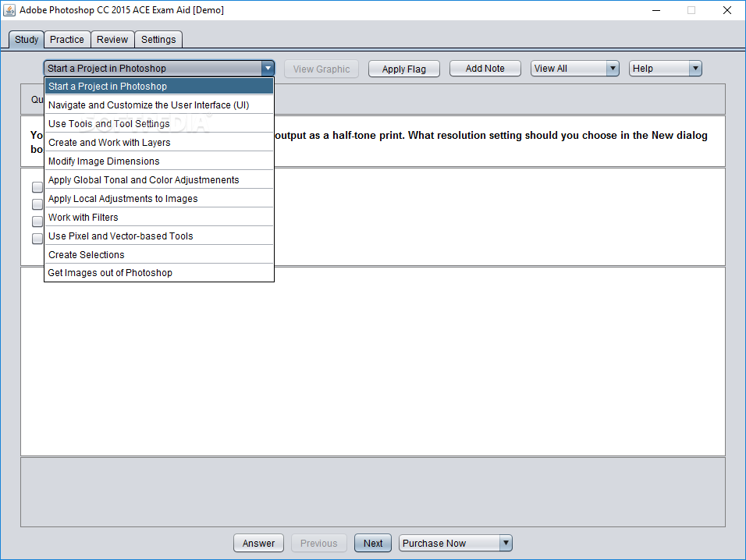Minimize the Exam Aid window
Viewport: 746px width, 560px height.
[x=656, y=10]
